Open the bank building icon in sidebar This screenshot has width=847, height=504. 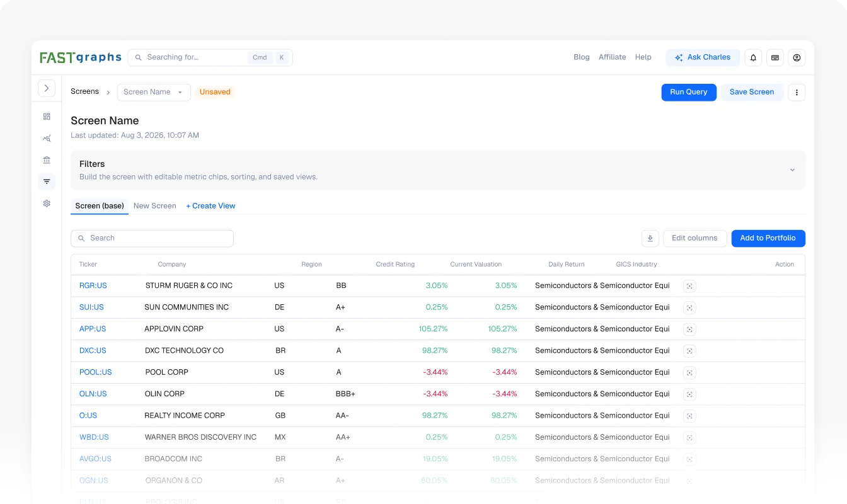(47, 160)
